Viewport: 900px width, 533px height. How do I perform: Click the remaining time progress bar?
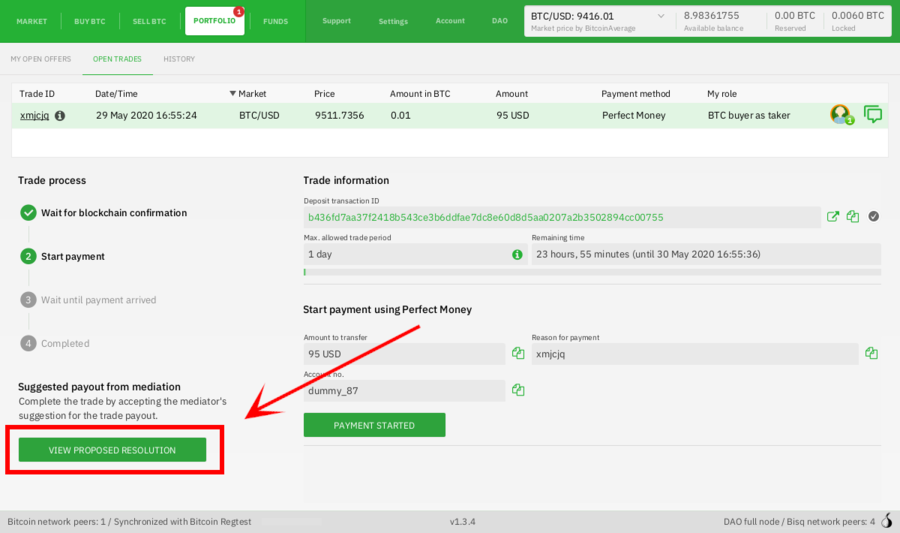pyautogui.click(x=592, y=272)
